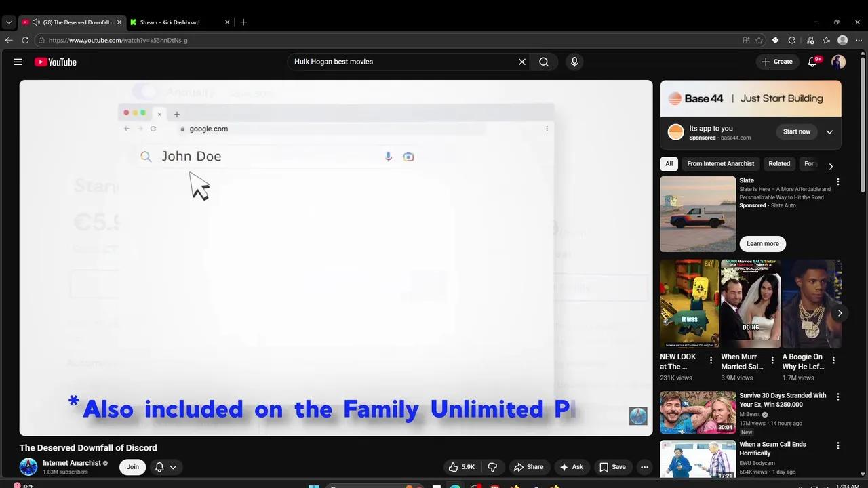Dislike the video with thumbs down
Screen dimensions: 868x488
point(492,467)
